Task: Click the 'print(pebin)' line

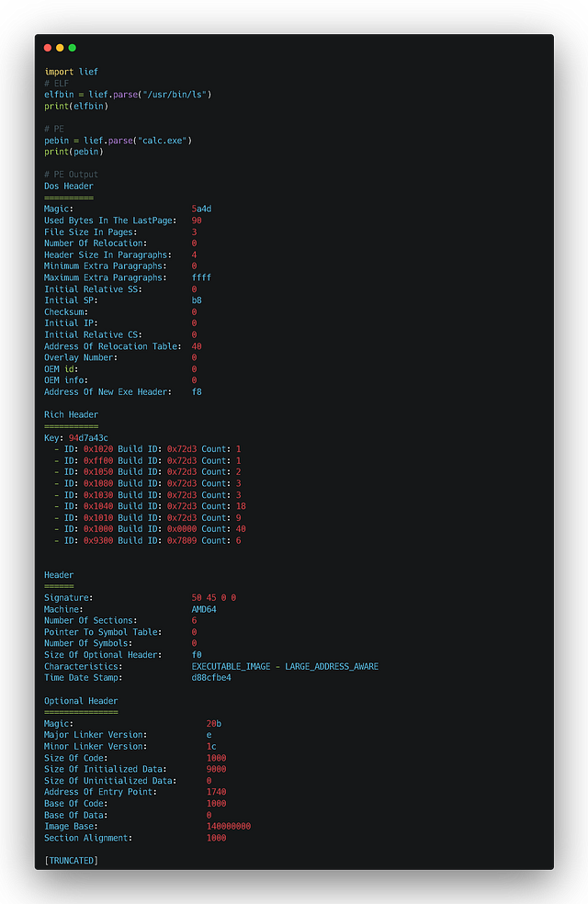Action: [73, 152]
